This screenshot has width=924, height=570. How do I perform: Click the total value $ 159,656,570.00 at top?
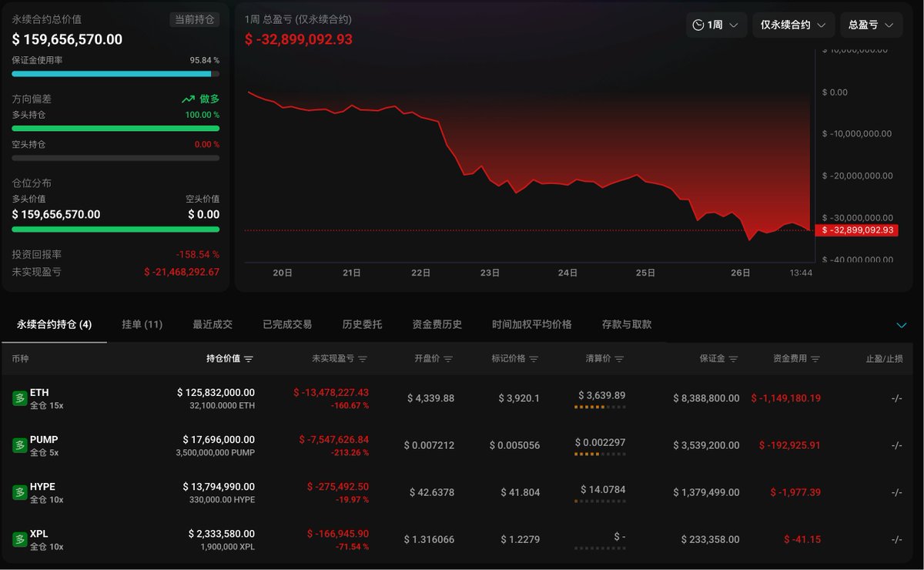pos(67,39)
